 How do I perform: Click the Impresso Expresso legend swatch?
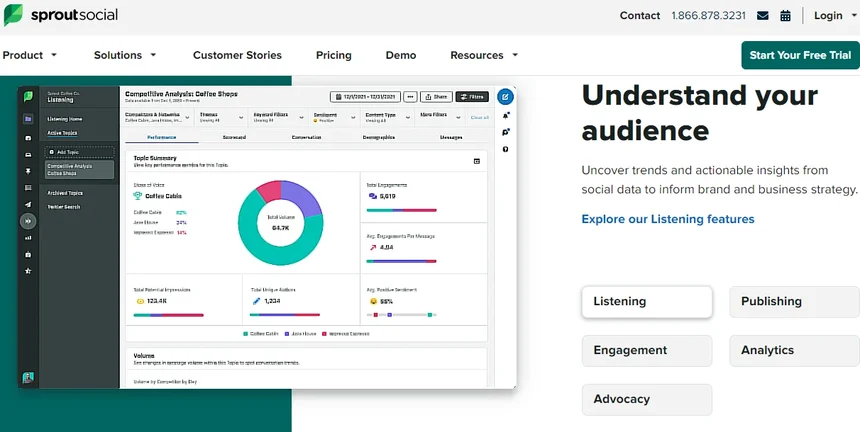[x=325, y=333]
